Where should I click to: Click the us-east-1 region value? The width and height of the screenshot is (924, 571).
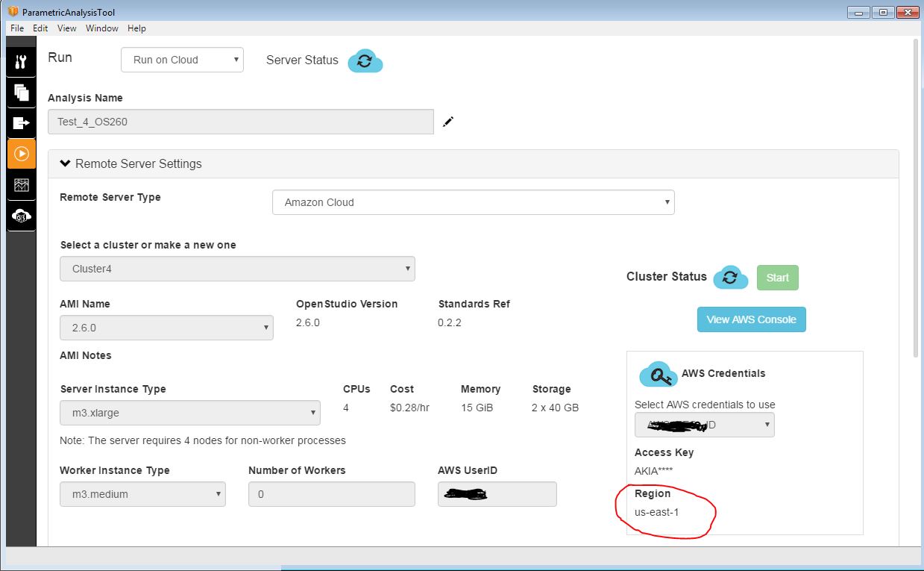pyautogui.click(x=657, y=513)
